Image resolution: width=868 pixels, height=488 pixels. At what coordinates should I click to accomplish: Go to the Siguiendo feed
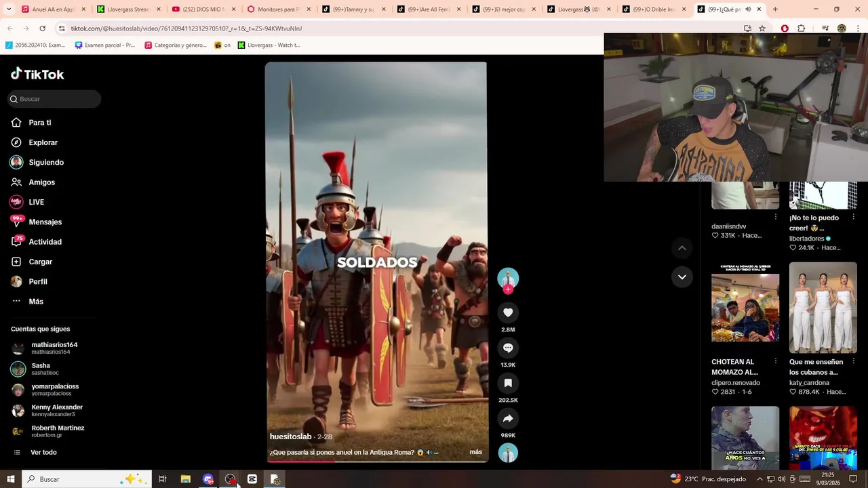[x=37, y=163]
